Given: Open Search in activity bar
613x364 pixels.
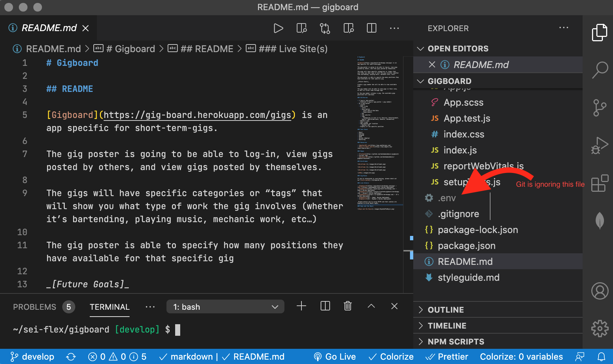Looking at the screenshot, I should (600, 70).
